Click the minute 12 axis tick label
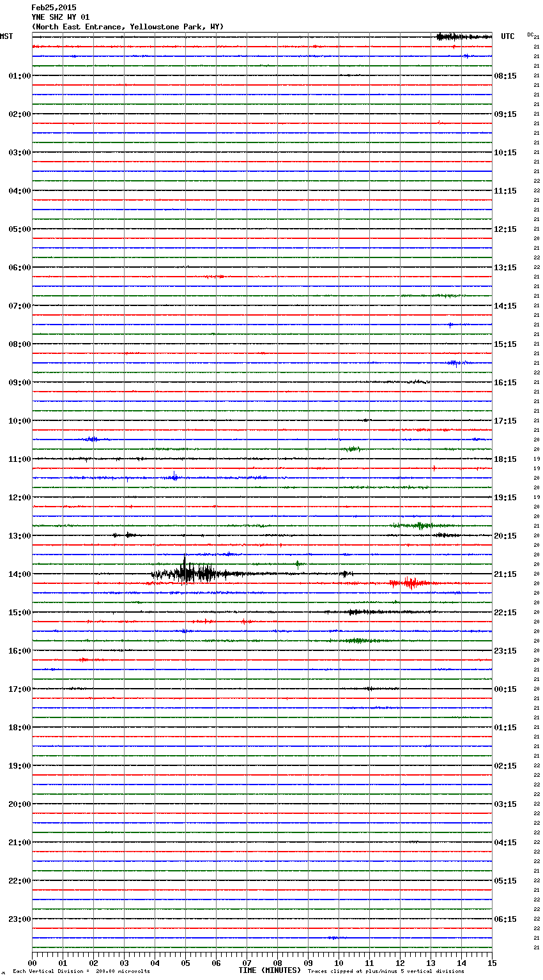 pos(400,963)
